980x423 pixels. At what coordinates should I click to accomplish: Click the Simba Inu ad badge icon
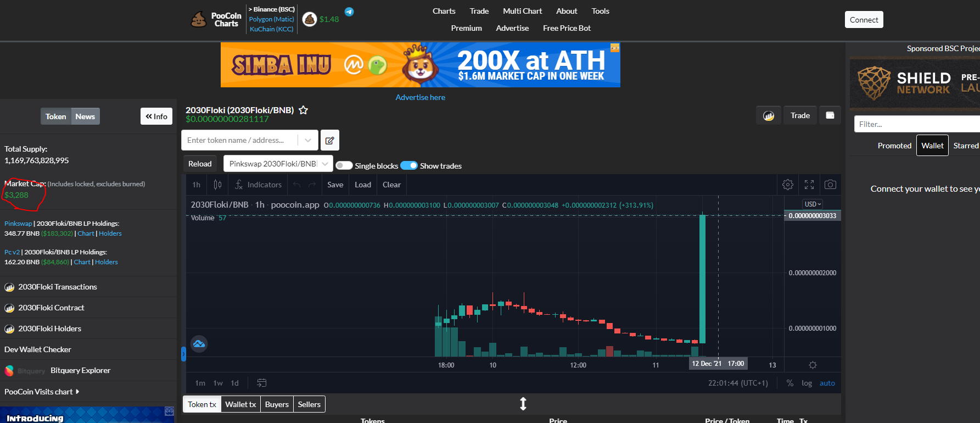(615, 48)
